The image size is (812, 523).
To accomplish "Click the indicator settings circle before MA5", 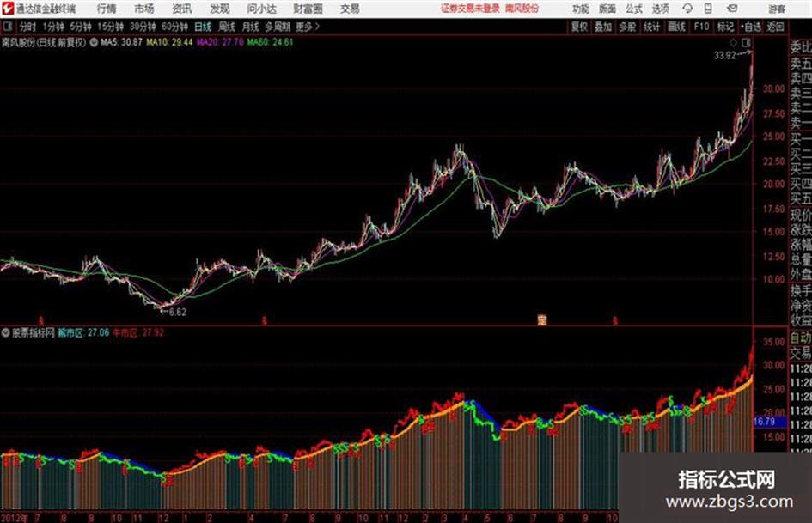I will coord(94,42).
